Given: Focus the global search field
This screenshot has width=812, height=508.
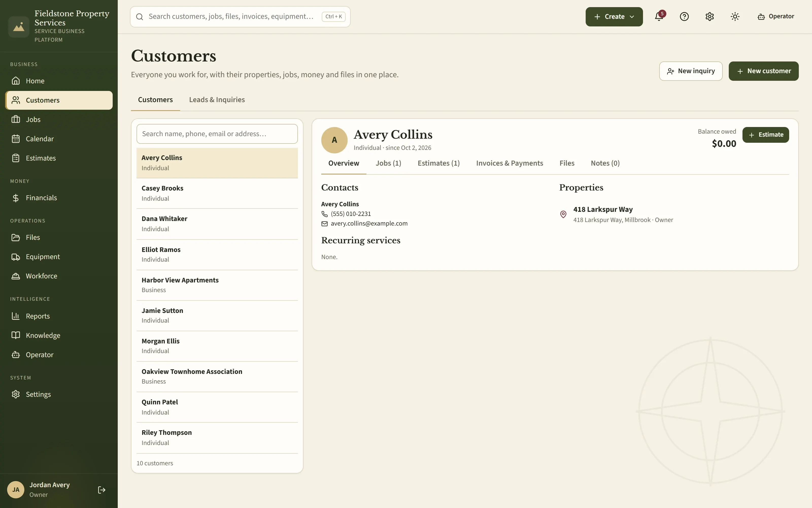Looking at the screenshot, I should click(240, 17).
